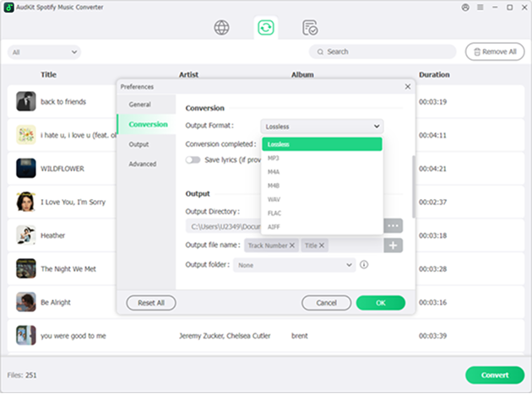Open the Advanced preferences tab
The image size is (532, 394).
146,164
